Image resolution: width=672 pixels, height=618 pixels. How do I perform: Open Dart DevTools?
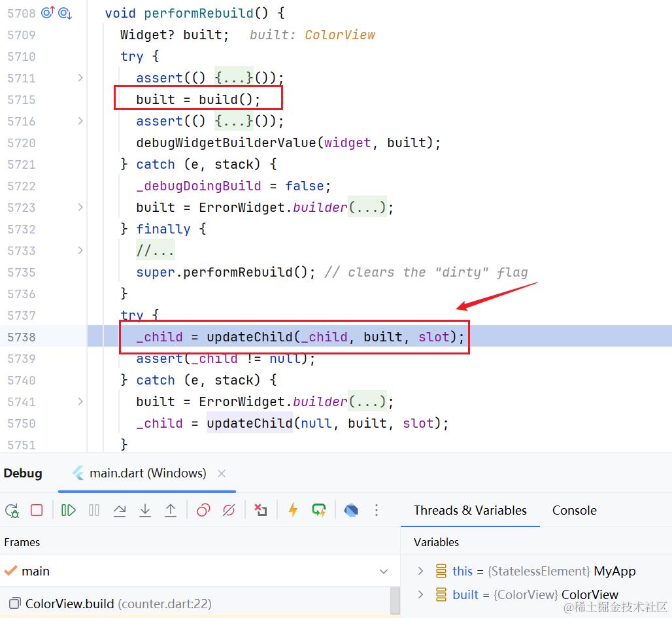point(351,510)
